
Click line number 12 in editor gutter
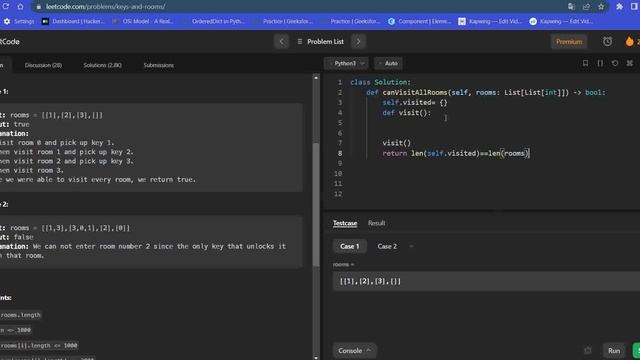[x=338, y=194]
